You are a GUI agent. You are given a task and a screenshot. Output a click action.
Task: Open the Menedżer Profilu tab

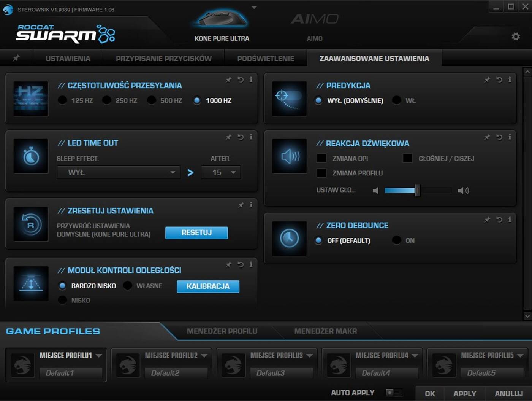[222, 331]
